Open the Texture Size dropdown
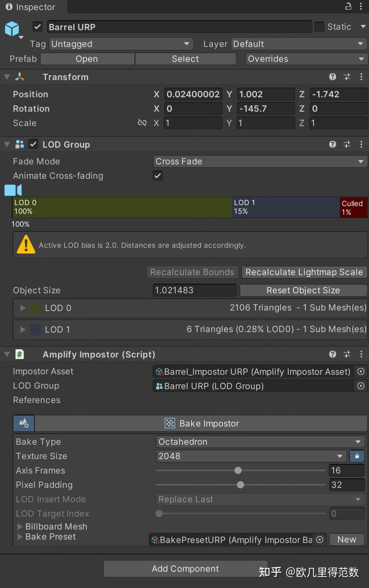 (x=251, y=456)
